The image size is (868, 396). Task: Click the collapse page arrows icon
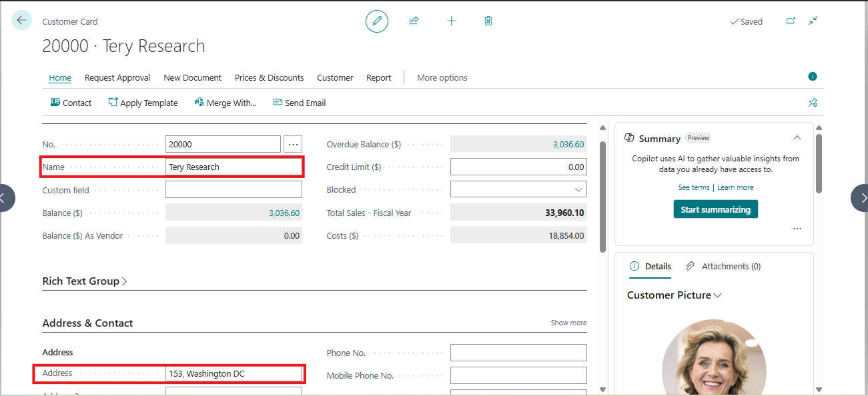click(x=813, y=21)
